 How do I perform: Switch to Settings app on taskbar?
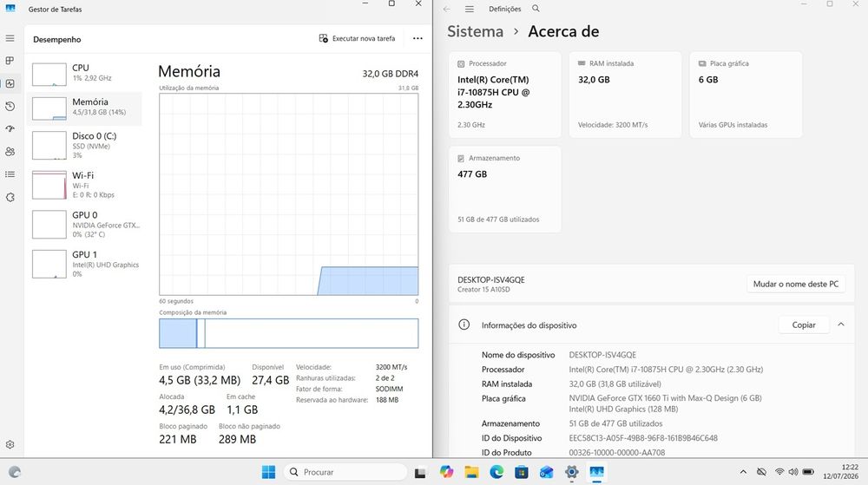point(571,472)
